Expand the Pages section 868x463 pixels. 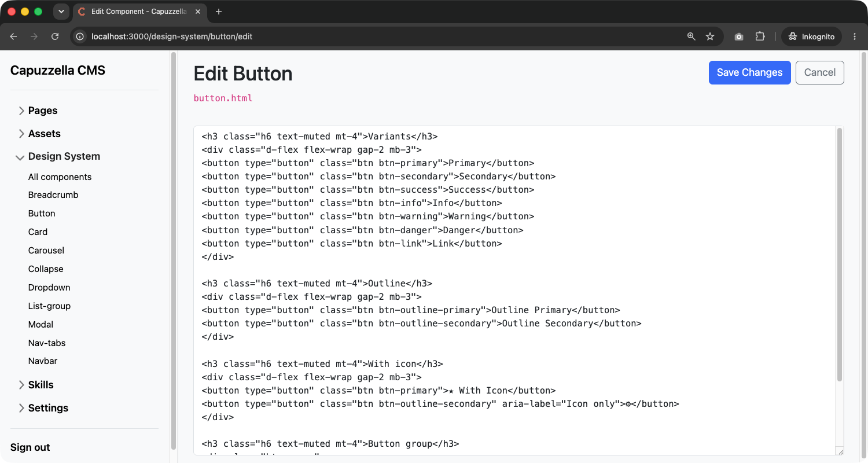tap(38, 111)
